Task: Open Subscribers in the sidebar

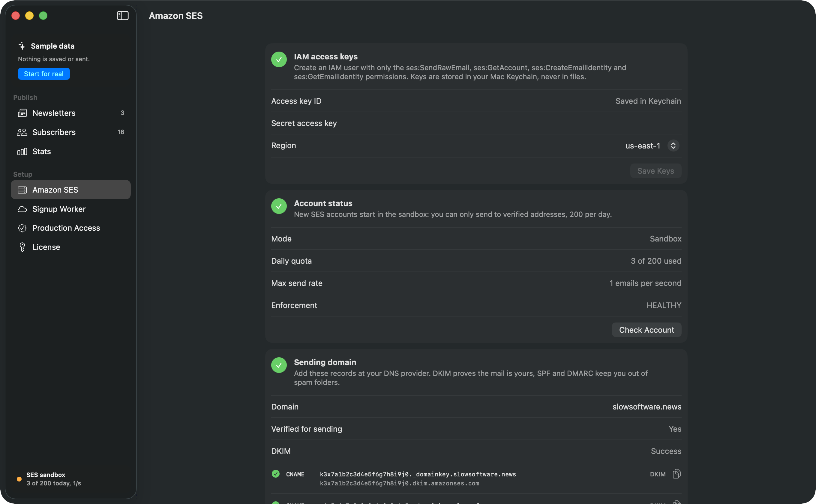Action: coord(71,132)
